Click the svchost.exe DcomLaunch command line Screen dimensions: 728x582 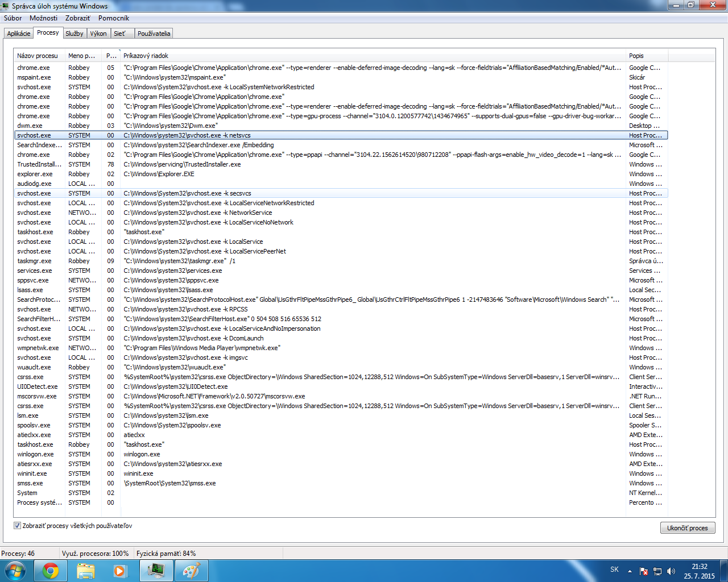tap(193, 338)
